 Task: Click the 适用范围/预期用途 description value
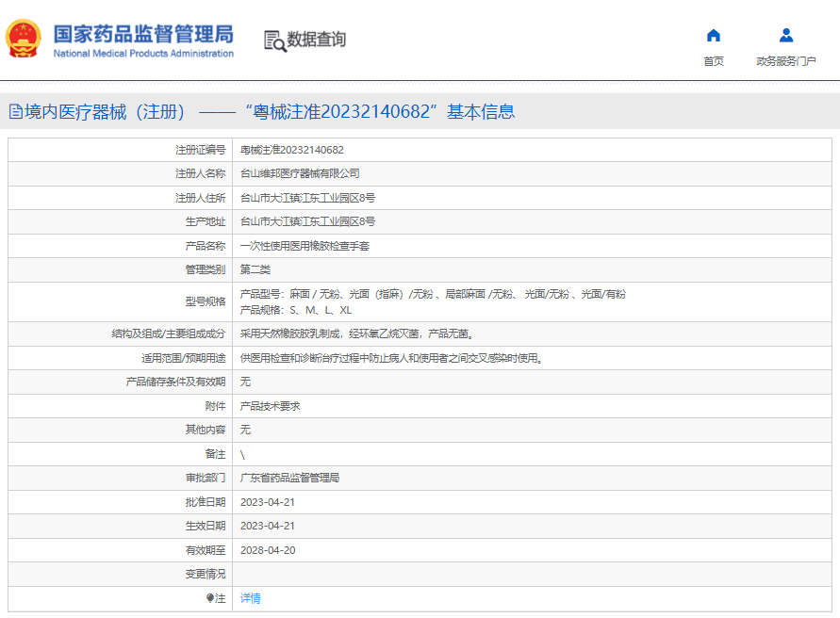pyautogui.click(x=392, y=358)
